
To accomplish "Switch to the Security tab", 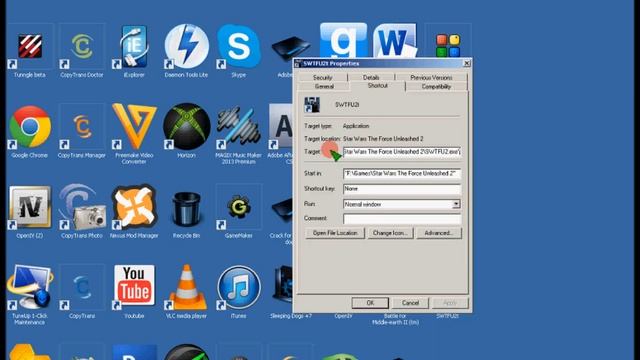I will pyautogui.click(x=322, y=77).
